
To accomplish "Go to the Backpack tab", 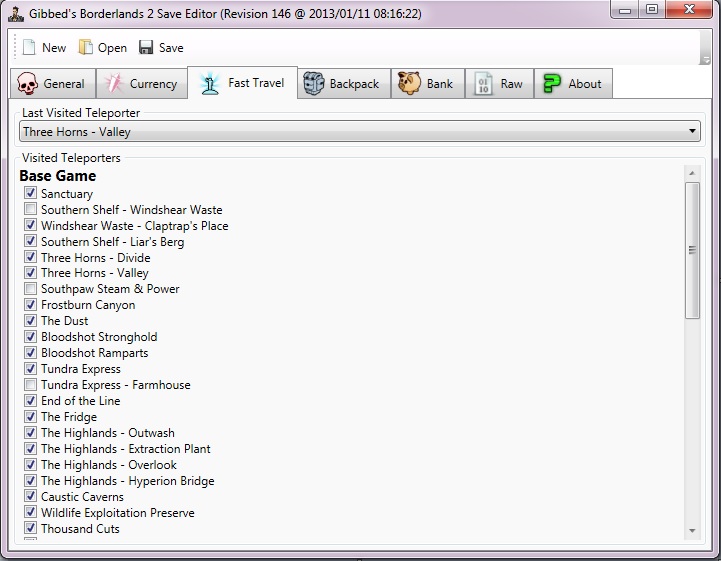I will (344, 84).
